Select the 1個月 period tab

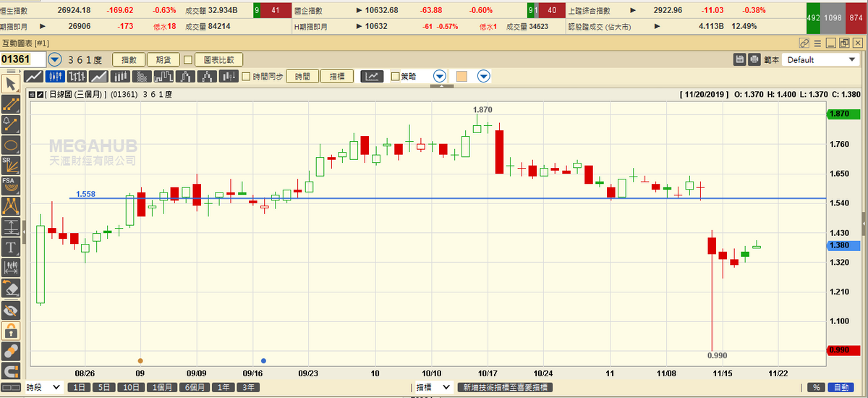163,387
